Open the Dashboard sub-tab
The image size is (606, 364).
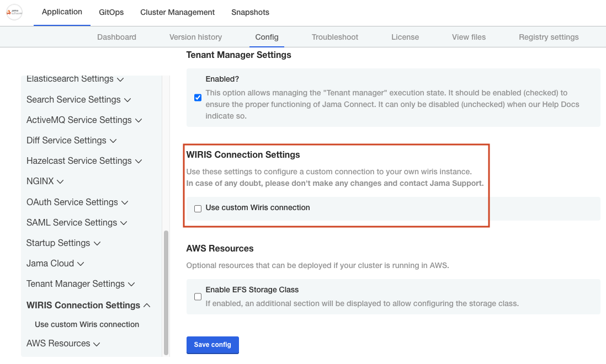click(x=116, y=37)
